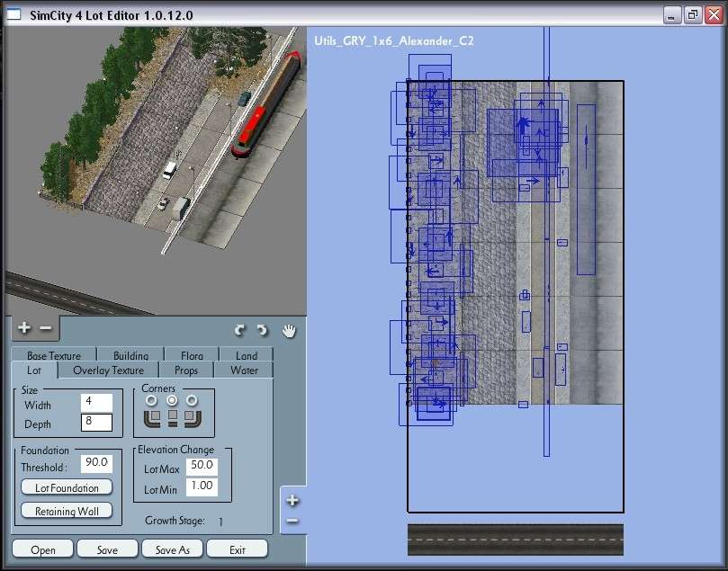Screen dimensions: 728x571
Task: Click the "Lot Min" label
Action: pos(160,489)
